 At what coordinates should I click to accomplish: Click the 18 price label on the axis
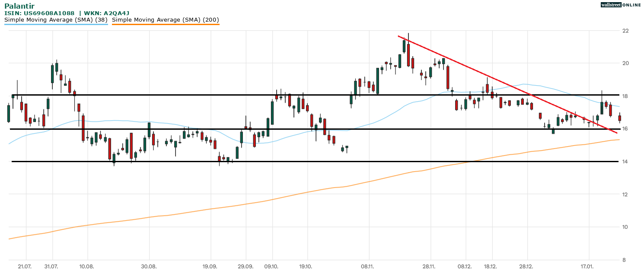(x=625, y=96)
